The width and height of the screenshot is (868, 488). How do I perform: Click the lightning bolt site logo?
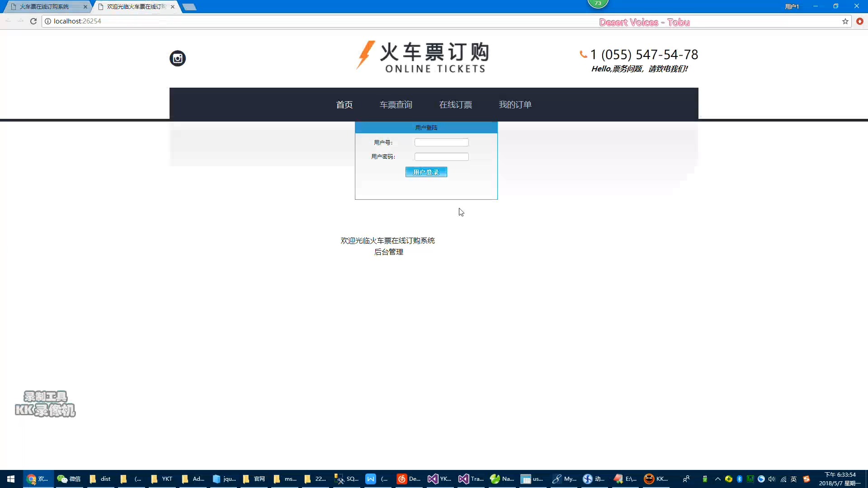(x=366, y=55)
